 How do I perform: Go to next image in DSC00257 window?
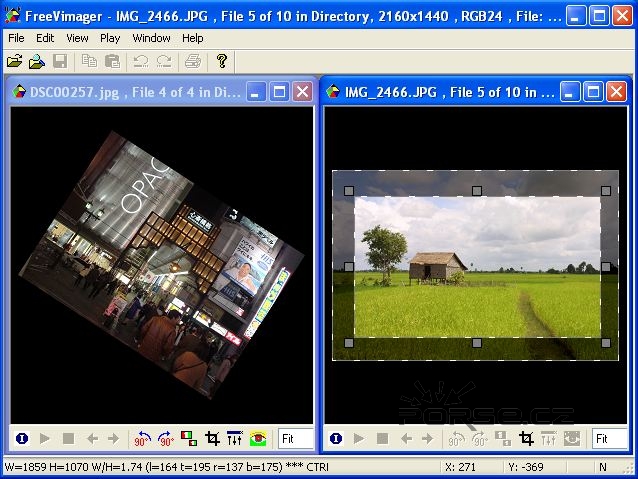click(114, 439)
